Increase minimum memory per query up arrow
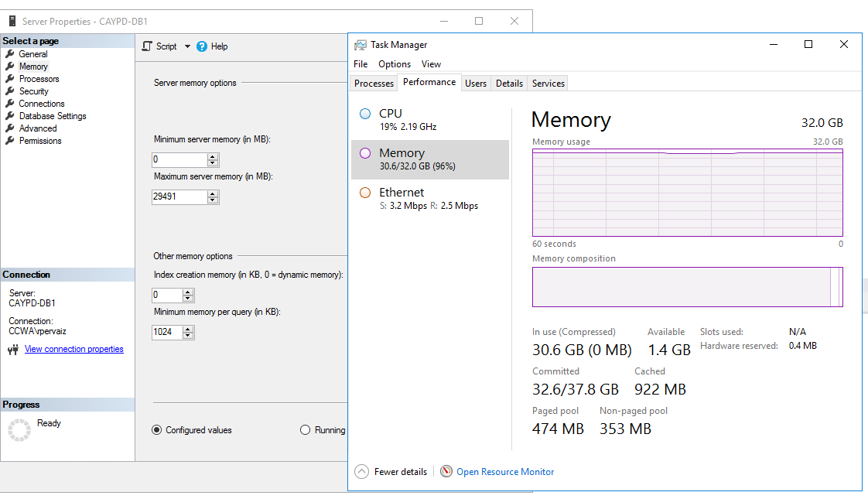This screenshot has height=499, width=868. [188, 329]
